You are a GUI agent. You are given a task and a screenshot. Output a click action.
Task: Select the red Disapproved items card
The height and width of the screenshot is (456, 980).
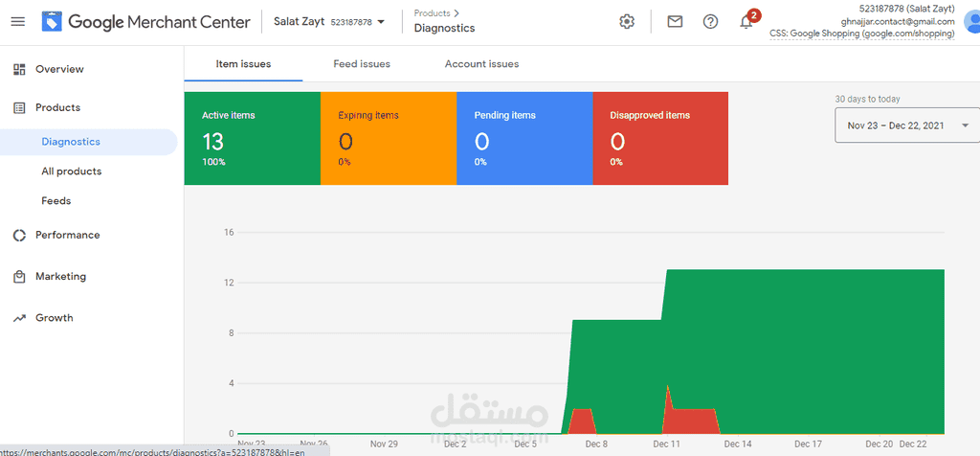[x=660, y=138]
